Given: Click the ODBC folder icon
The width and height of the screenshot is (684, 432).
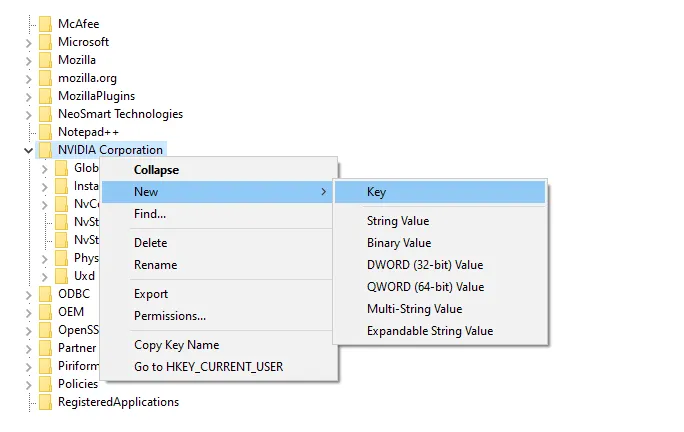Looking at the screenshot, I should 45,294.
